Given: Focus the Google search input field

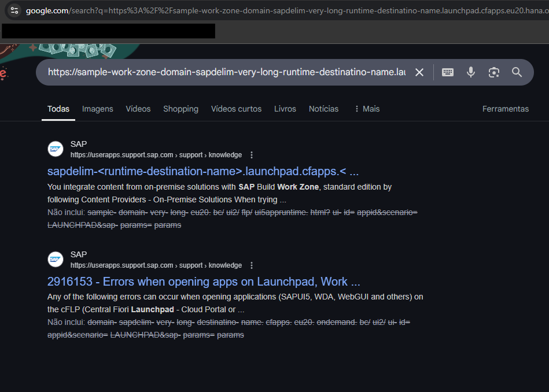Looking at the screenshot, I should [227, 72].
